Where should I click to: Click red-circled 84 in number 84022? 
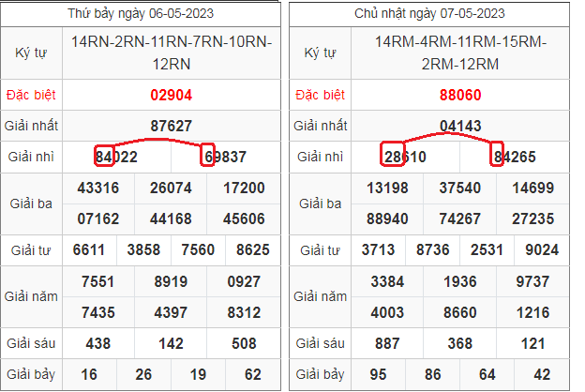pyautogui.click(x=104, y=157)
